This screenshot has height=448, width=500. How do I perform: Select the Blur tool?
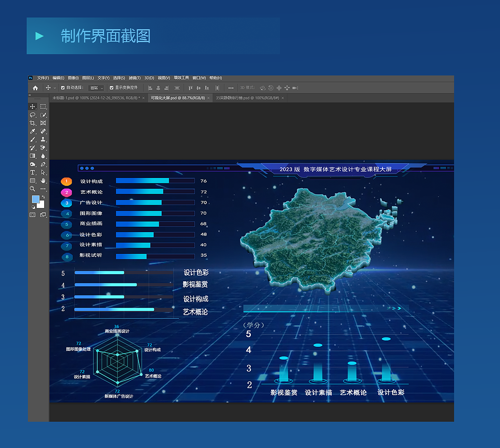(x=43, y=156)
